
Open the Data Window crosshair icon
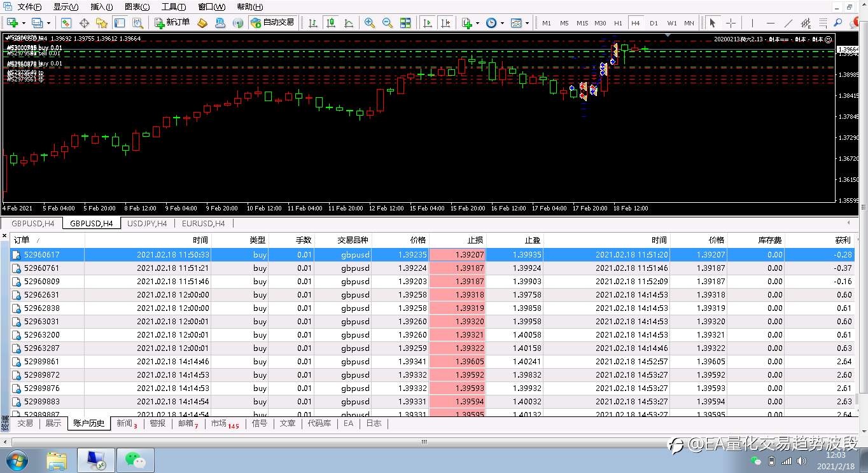(x=84, y=23)
